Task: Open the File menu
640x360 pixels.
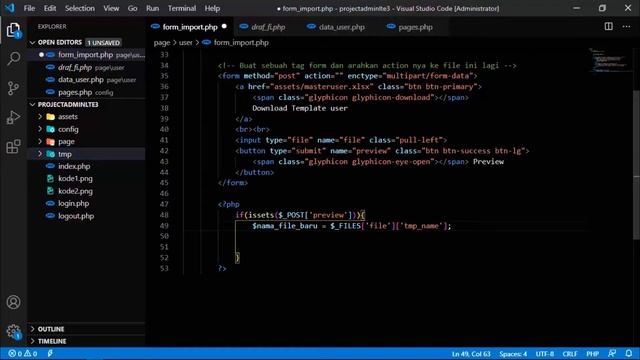Action: (29, 8)
